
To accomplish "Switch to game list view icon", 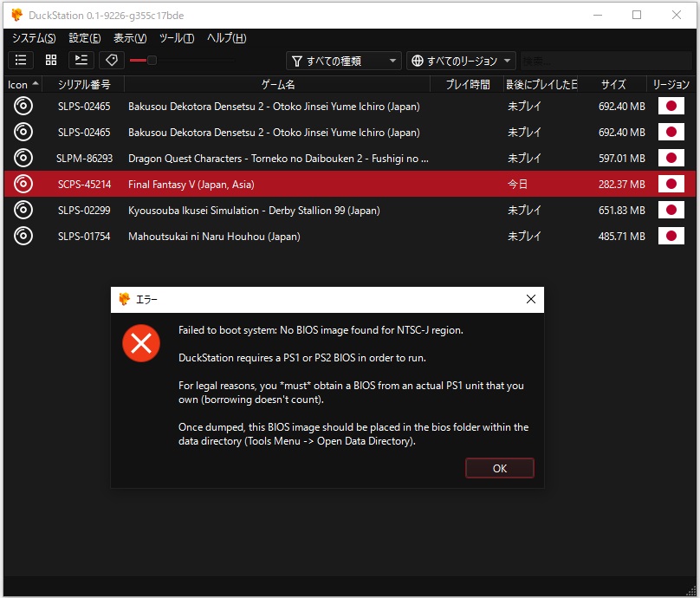I will [x=21, y=60].
